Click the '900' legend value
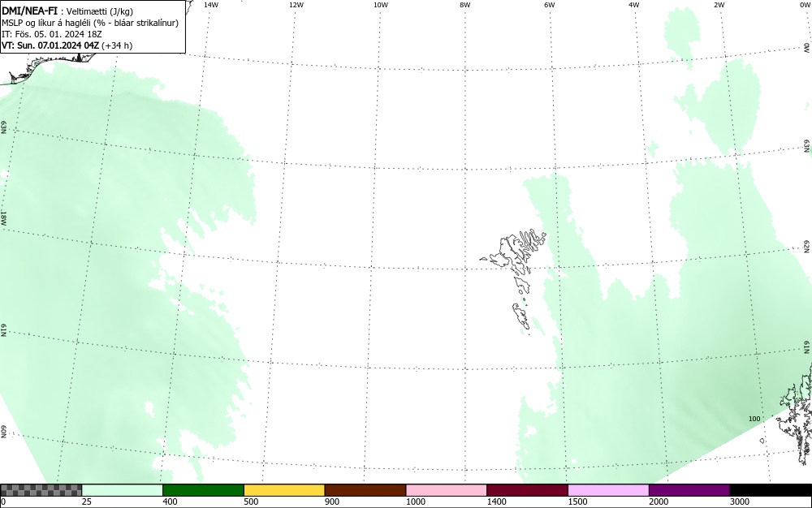The height and width of the screenshot is (508, 812). [332, 502]
